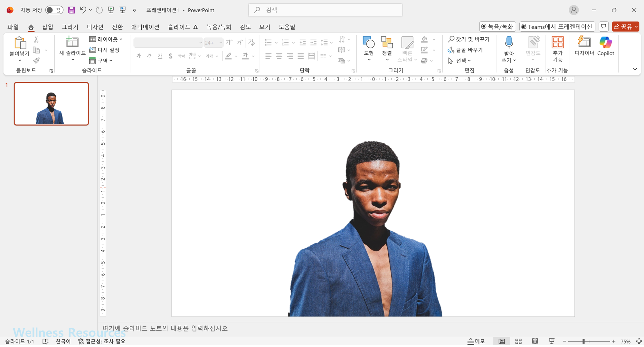The image size is (644, 347).
Task: Click the slide notes text area
Action: (370, 329)
